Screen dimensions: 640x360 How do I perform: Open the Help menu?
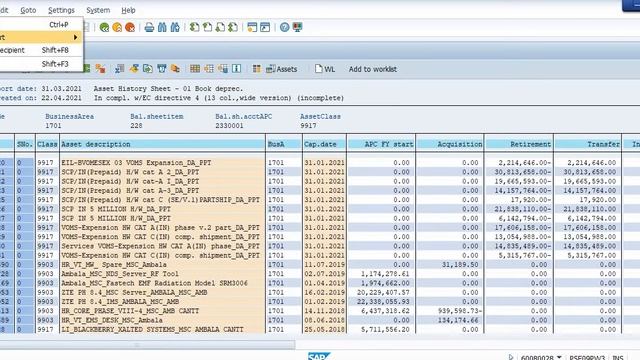pyautogui.click(x=128, y=10)
